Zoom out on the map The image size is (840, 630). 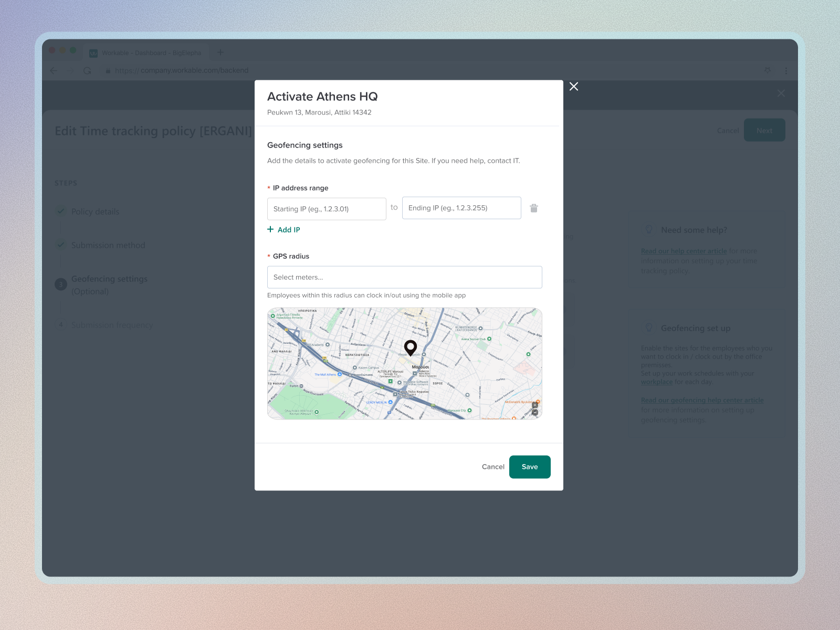coord(535,413)
